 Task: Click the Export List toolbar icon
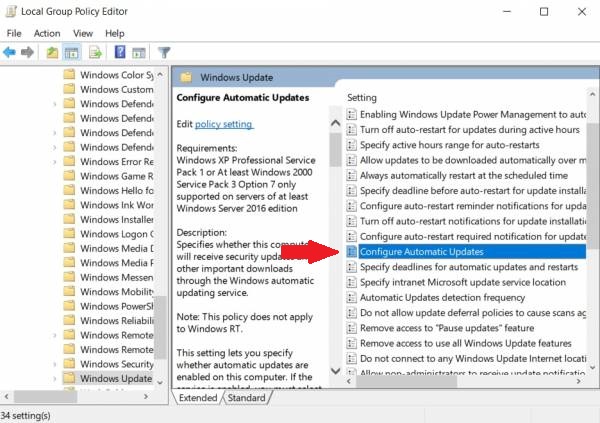coord(95,52)
